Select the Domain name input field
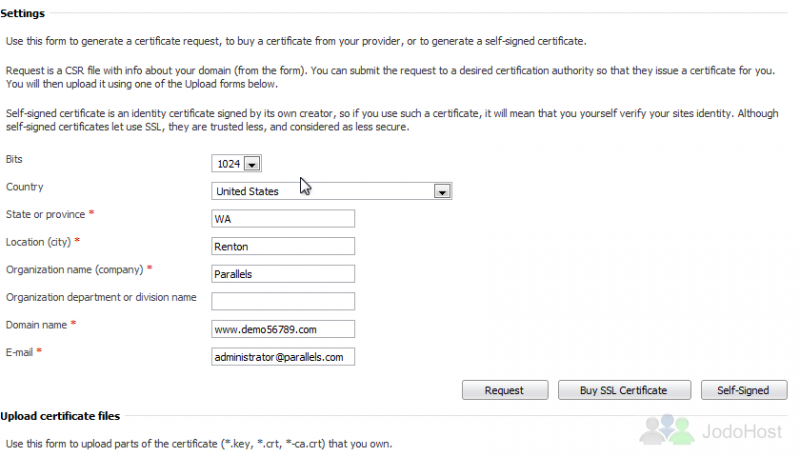This screenshot has height=457, width=800. tap(283, 329)
